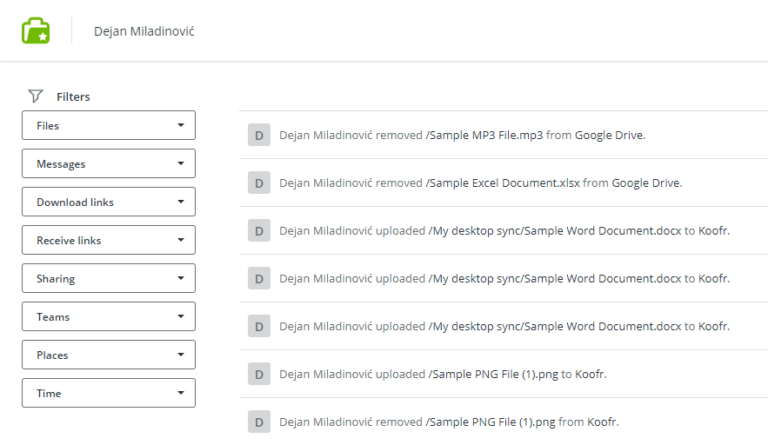This screenshot has height=445, width=768.
Task: Expand the Sharing filter dropdown
Action: (108, 279)
